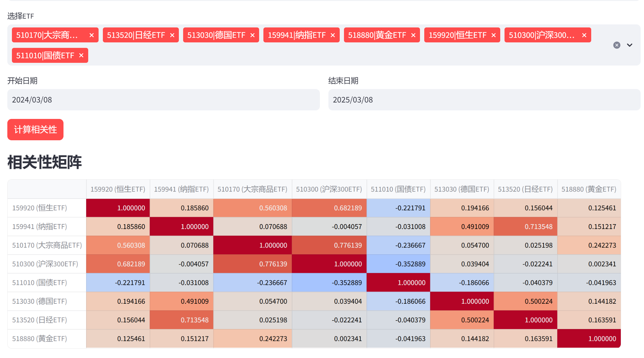Click the 计算相关性 button
The width and height of the screenshot is (644, 358).
(35, 130)
